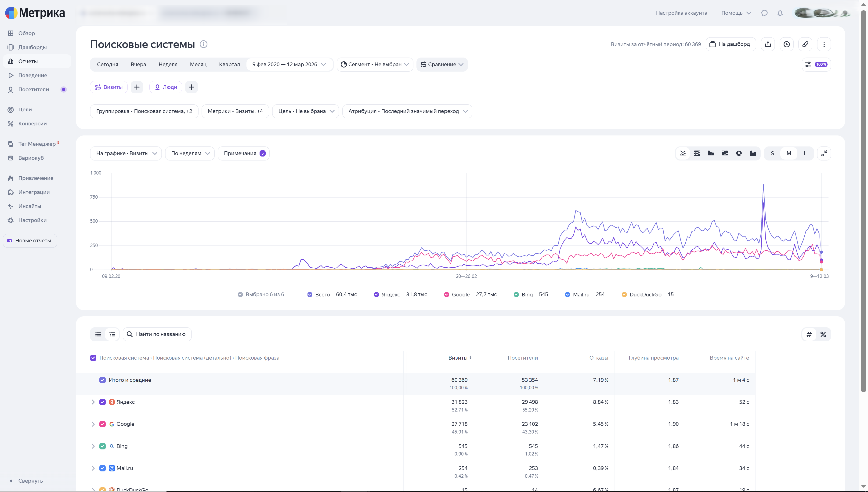The height and width of the screenshot is (492, 868).
Task: Open the Метрики settings button
Action: pos(235,111)
